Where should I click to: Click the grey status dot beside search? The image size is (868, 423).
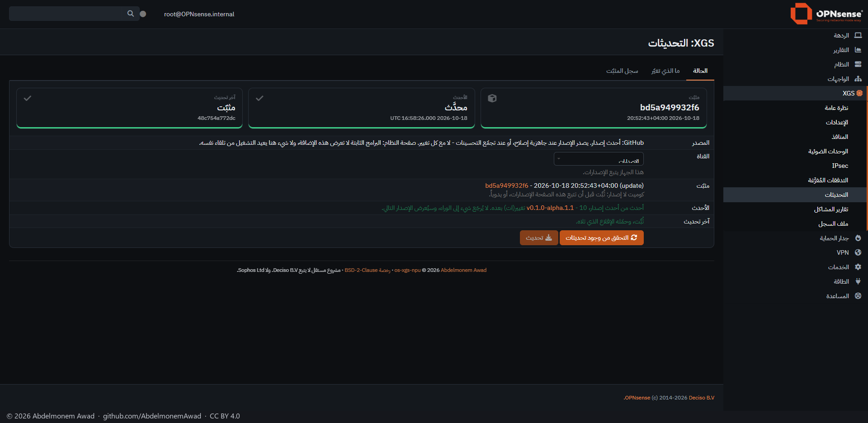tap(143, 14)
